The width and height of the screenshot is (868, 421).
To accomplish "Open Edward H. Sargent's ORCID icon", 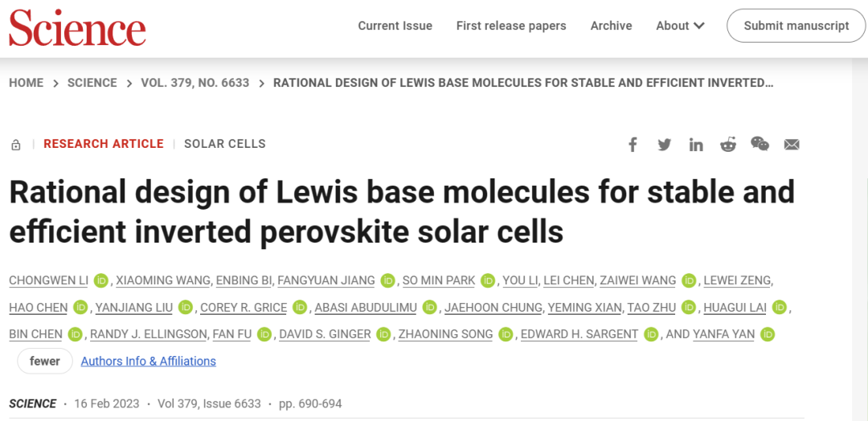I will click(x=652, y=334).
